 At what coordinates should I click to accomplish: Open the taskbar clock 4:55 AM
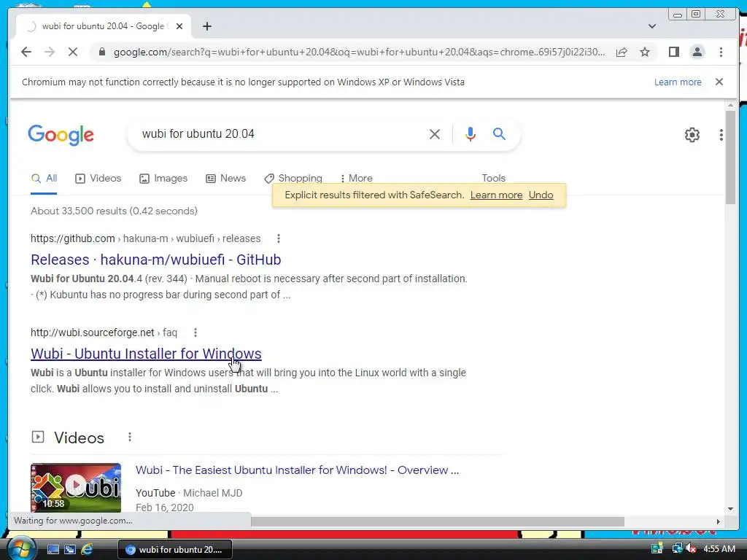click(x=719, y=549)
